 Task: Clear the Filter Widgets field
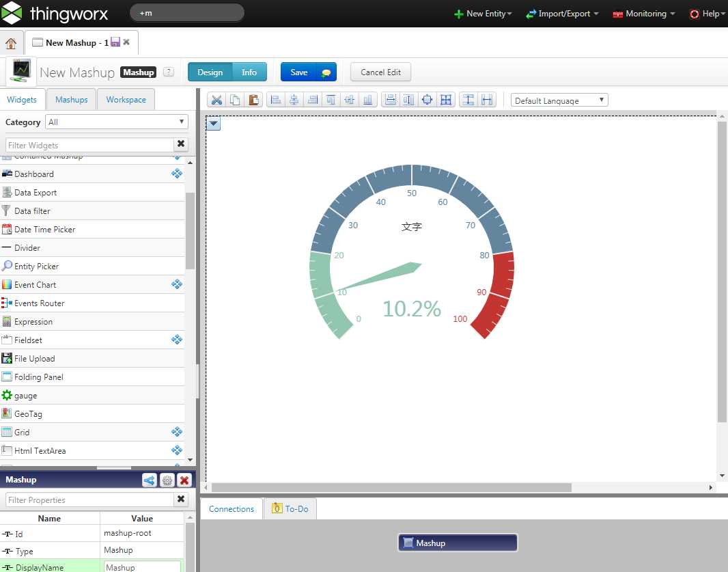point(181,144)
